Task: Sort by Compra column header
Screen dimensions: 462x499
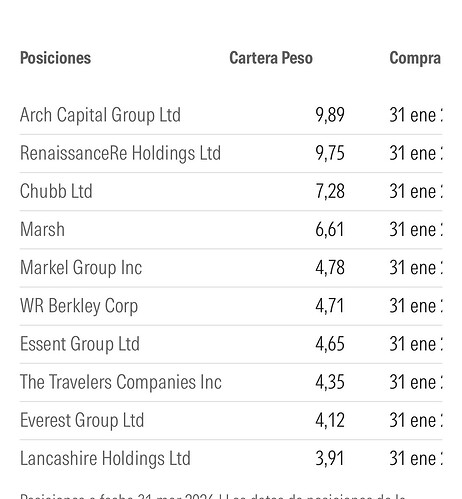Action: (415, 58)
